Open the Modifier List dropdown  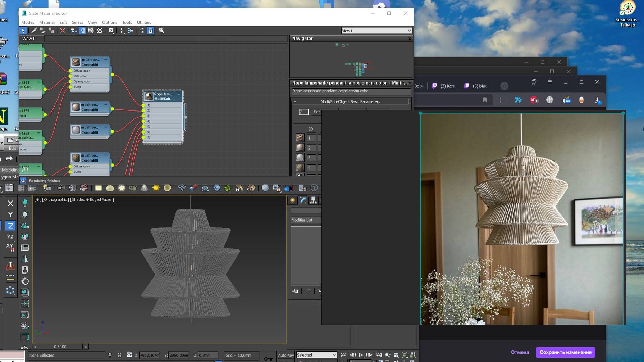306,220
